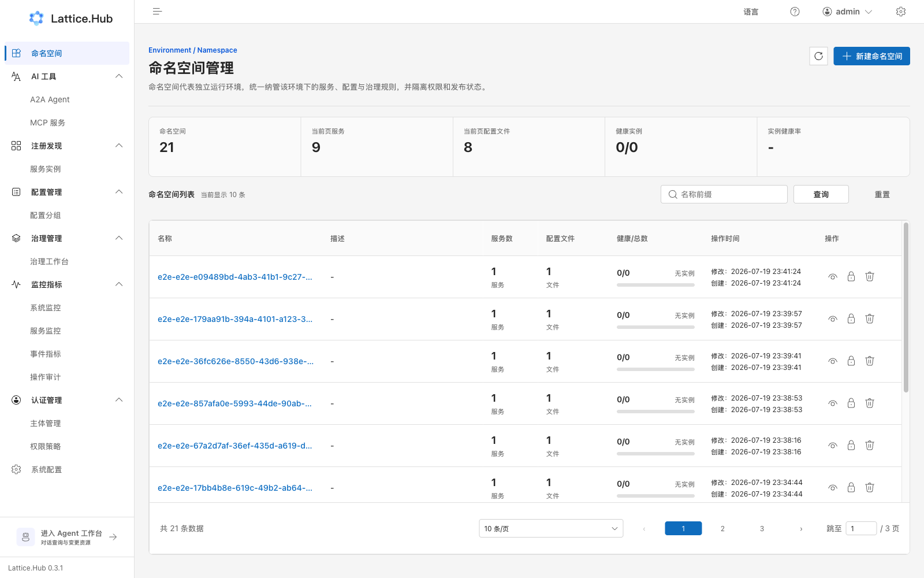Open namespace link e2e-e2e-e09489bd-4ab3-41b1-9c27
This screenshot has width=924, height=578.
[235, 277]
